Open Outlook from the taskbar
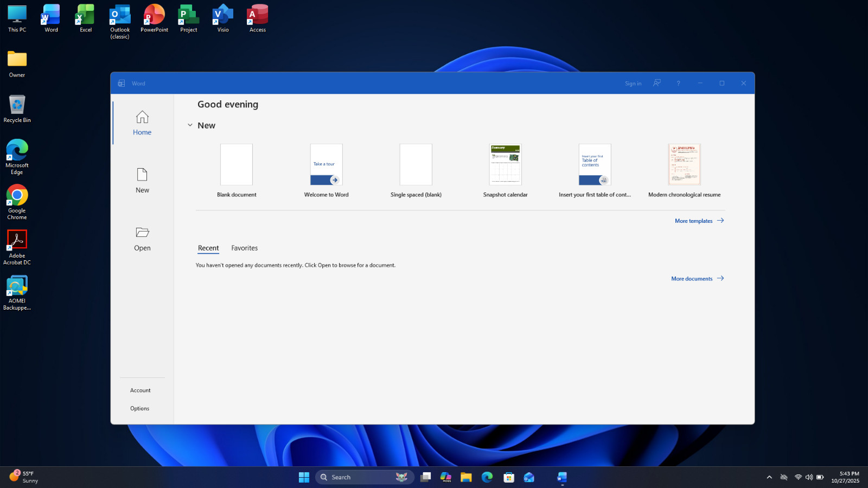The width and height of the screenshot is (868, 488). 529,477
